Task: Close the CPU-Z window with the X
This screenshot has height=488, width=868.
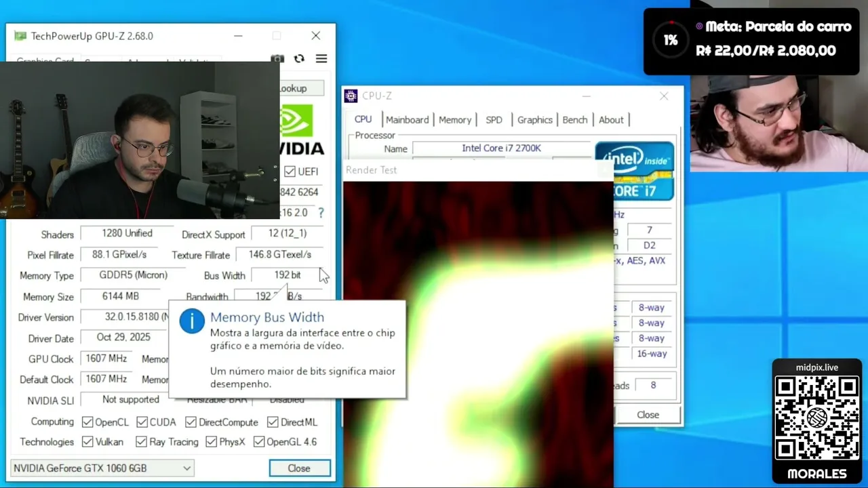Action: pos(664,96)
